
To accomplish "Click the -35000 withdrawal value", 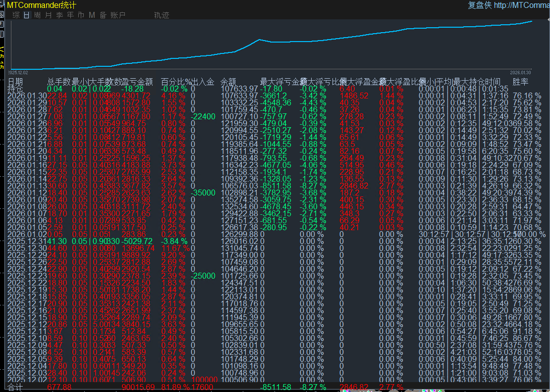I will tap(203, 193).
